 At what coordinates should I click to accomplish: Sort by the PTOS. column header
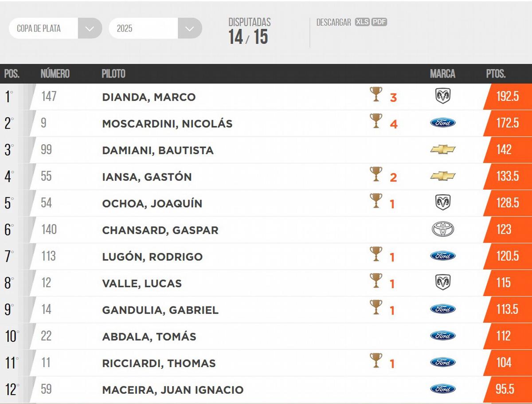(496, 74)
